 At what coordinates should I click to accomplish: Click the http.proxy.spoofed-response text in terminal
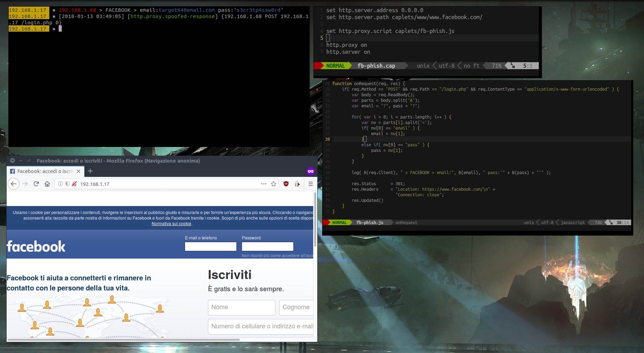(173, 16)
